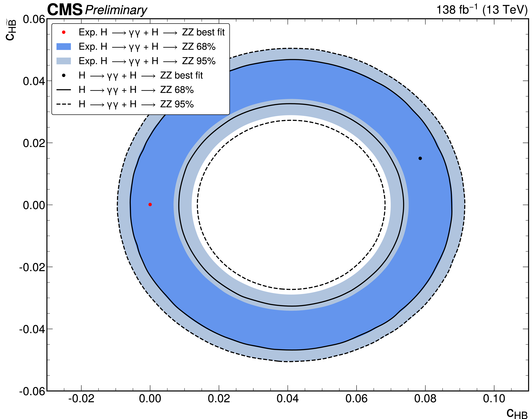
Task: Click y-axis tick label 0.02
Action: tap(34, 143)
